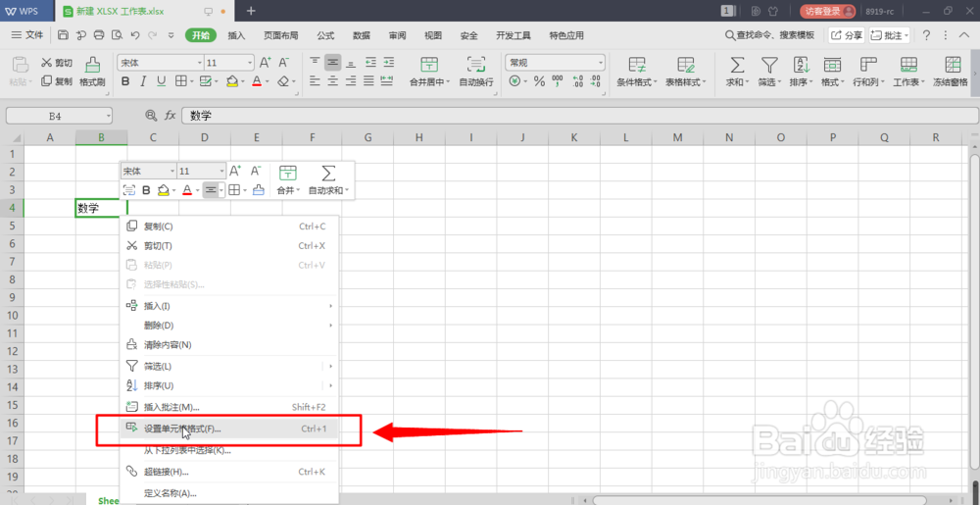Open the mini toolbar font name dropdown
Image resolution: width=980 pixels, height=505 pixels.
click(172, 172)
